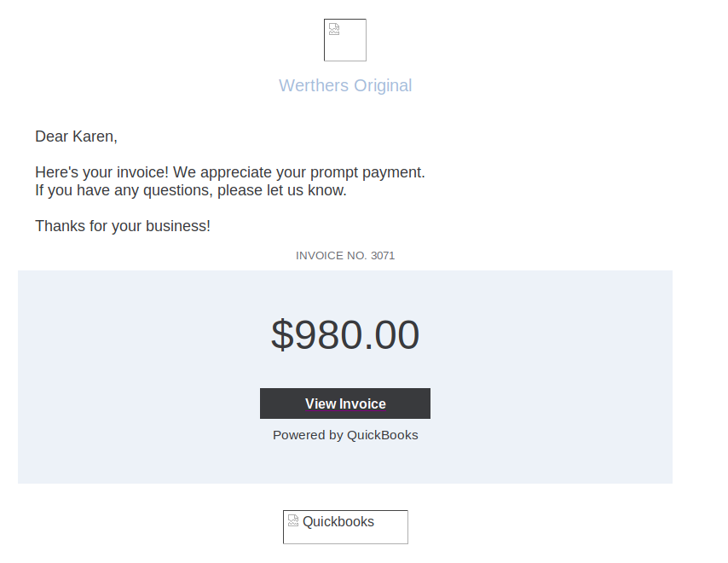Click the View Invoice button
Screen dimensions: 728x563
[x=345, y=403]
